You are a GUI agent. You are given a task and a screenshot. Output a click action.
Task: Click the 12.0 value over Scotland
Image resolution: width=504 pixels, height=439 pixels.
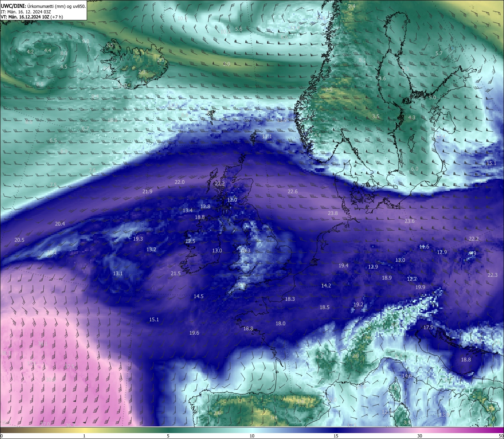pos(232,200)
